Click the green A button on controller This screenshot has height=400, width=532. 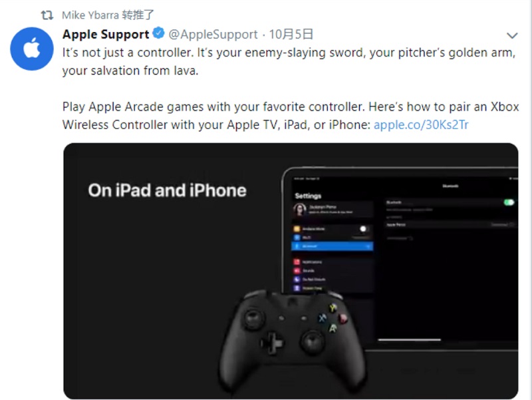pyautogui.click(x=333, y=328)
